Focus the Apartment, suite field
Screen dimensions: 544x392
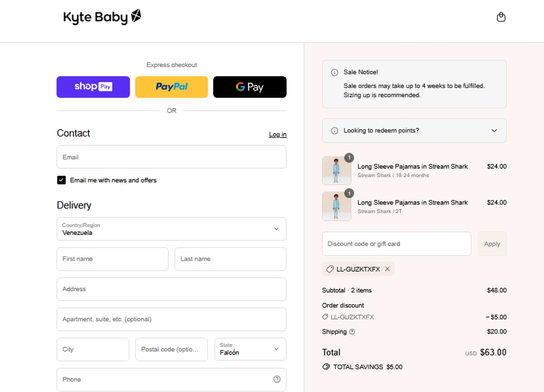pos(172,319)
